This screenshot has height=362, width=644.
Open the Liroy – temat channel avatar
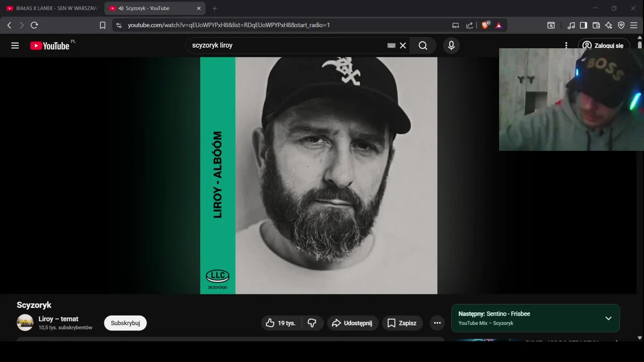25,322
